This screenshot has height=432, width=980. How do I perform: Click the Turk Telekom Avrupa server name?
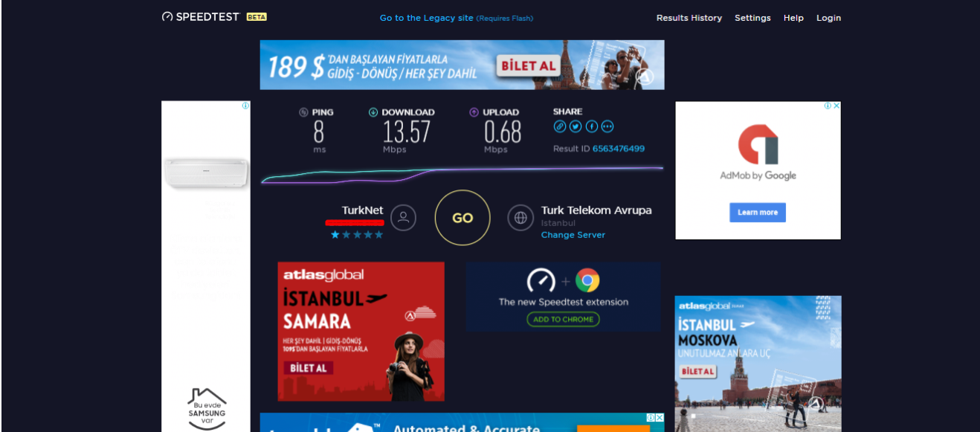tap(596, 210)
